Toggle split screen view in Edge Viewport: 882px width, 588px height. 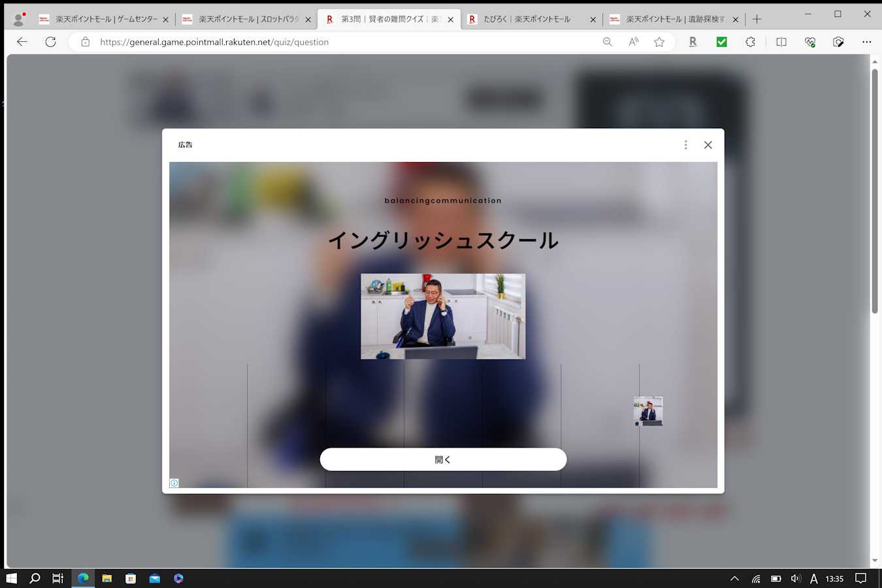pyautogui.click(x=781, y=42)
